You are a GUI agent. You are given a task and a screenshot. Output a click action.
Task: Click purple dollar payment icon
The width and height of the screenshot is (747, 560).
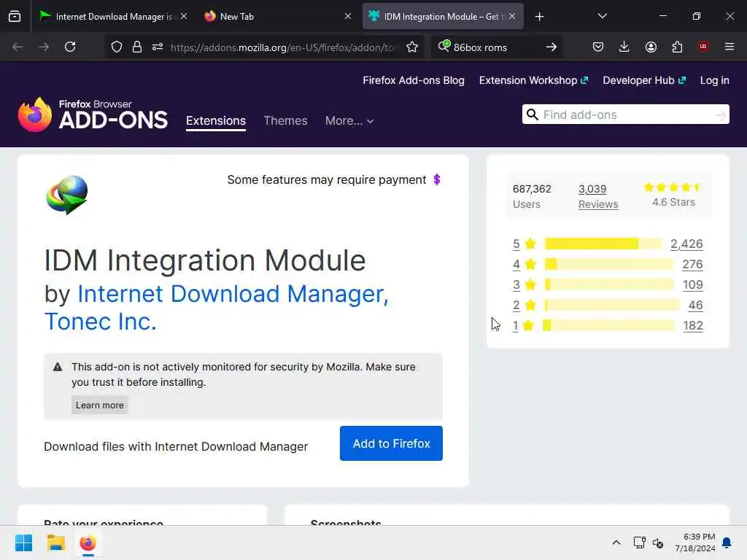437,179
